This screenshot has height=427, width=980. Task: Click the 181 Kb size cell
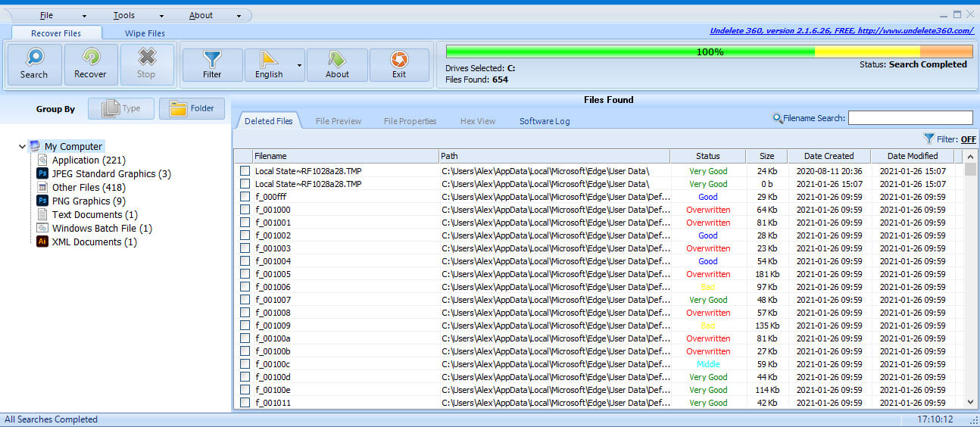766,274
